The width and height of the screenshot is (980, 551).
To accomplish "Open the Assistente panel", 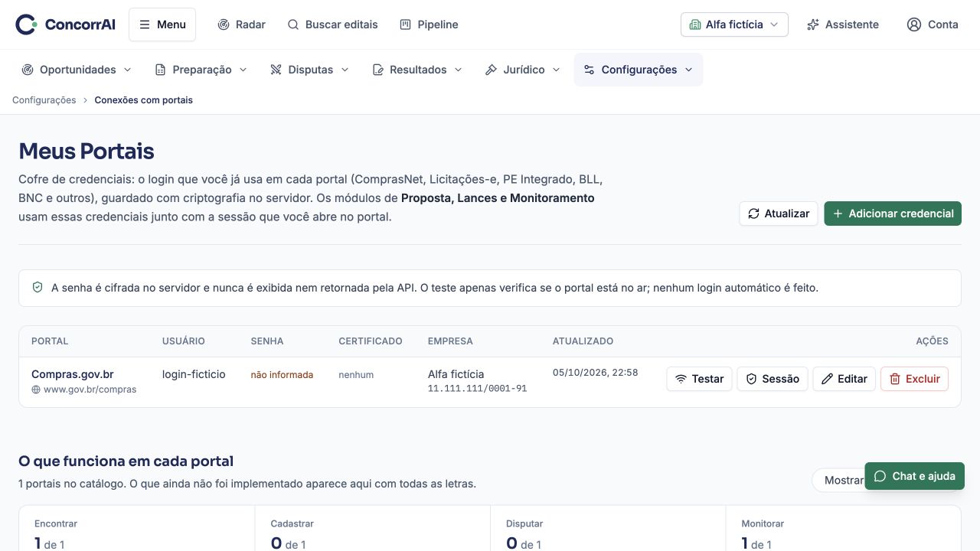I will [843, 24].
